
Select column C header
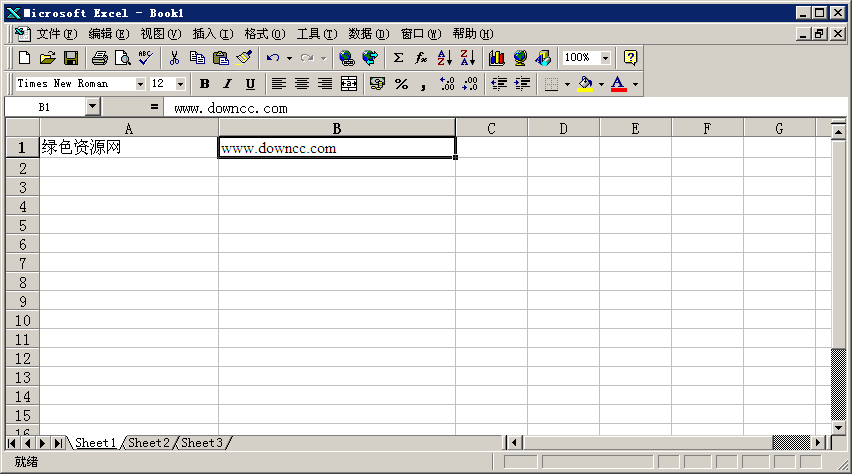(491, 128)
